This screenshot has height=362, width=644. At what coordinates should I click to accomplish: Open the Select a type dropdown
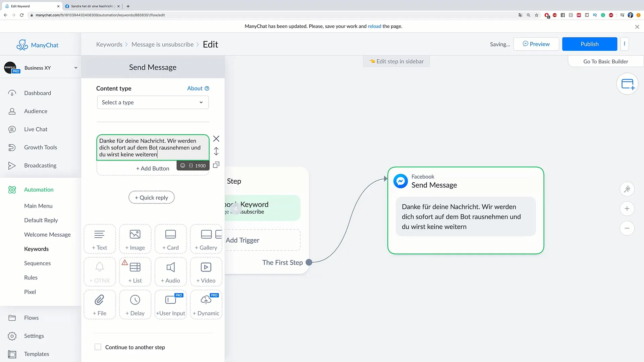click(x=153, y=102)
